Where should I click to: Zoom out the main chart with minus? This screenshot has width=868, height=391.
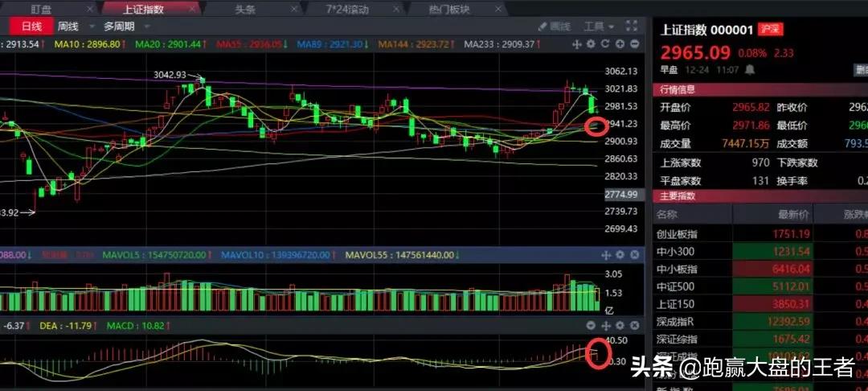point(634,44)
